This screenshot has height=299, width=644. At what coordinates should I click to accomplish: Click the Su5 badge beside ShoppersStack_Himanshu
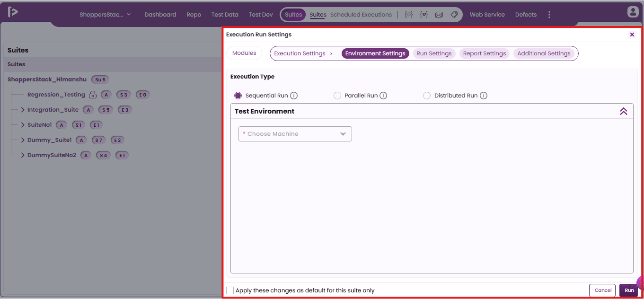100,79
